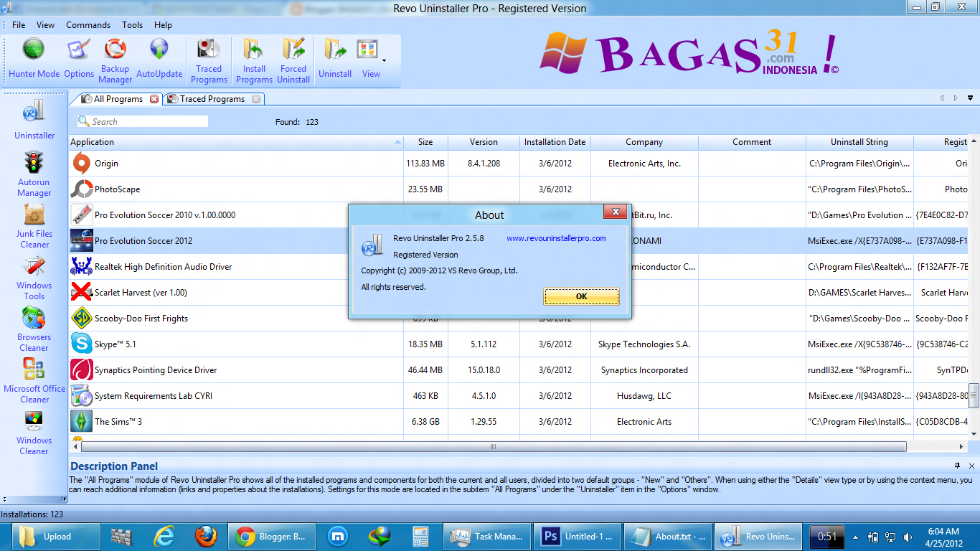980x551 pixels.
Task: Select Scooby-Doo First Frights icon
Action: tap(81, 319)
